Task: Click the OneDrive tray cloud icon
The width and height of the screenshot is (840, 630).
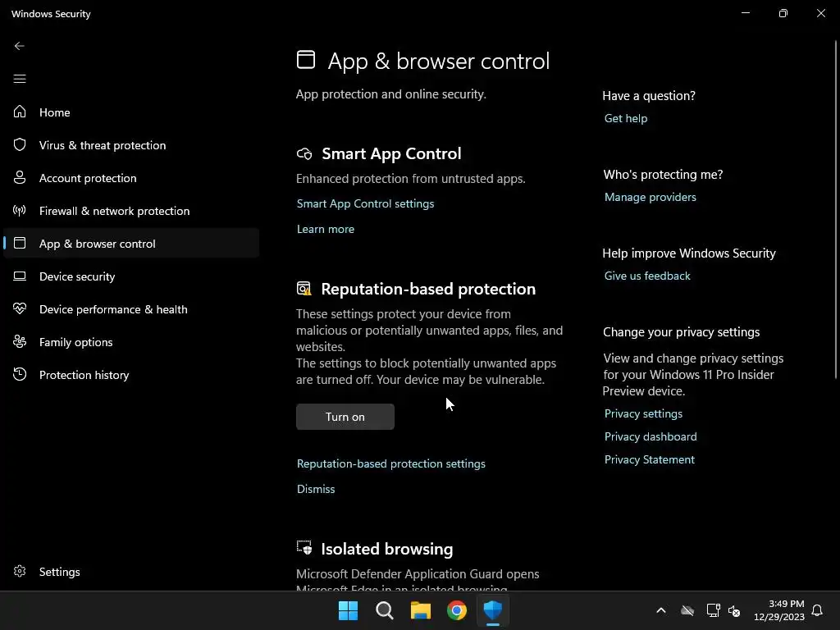Action: click(687, 610)
